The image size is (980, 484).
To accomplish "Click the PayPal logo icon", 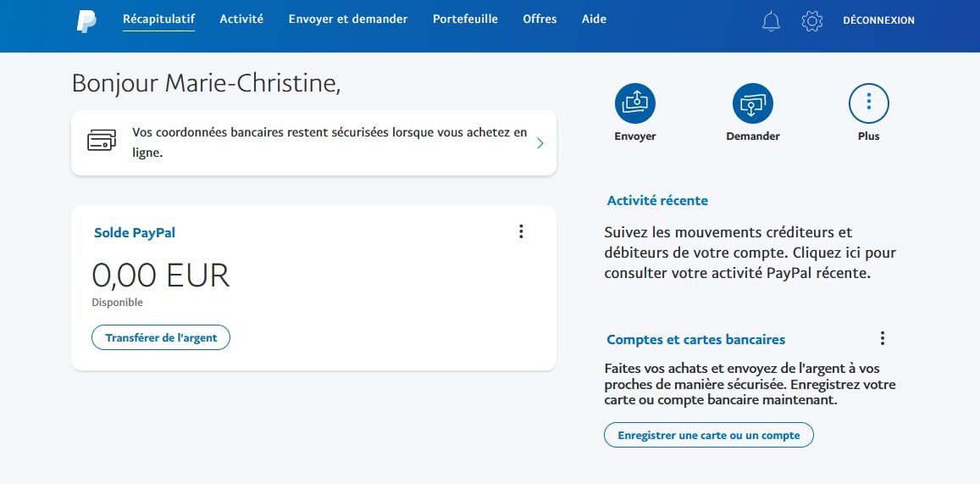I will coord(86,20).
